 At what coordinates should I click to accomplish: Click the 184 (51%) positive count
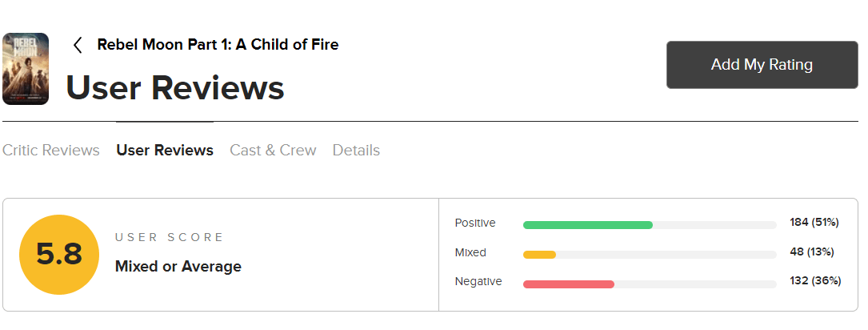tap(814, 223)
